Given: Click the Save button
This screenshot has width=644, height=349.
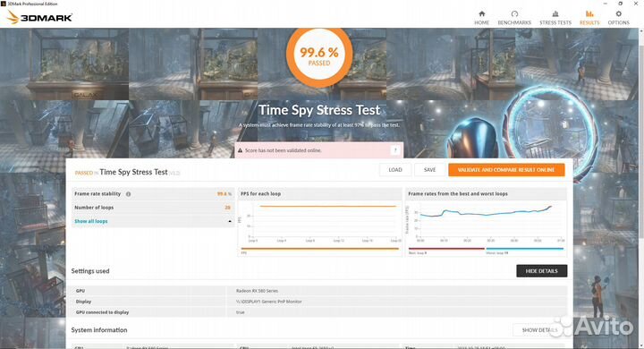Looking at the screenshot, I should pyautogui.click(x=429, y=170).
